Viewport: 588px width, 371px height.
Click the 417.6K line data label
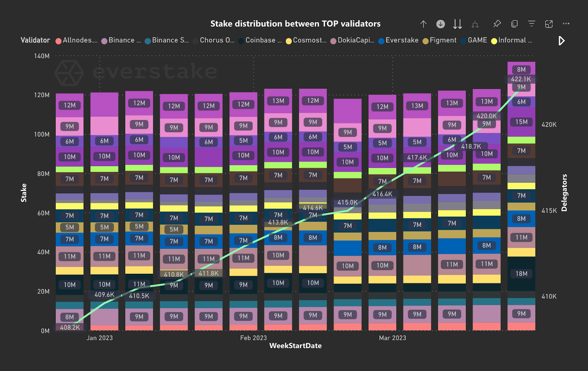(x=417, y=157)
